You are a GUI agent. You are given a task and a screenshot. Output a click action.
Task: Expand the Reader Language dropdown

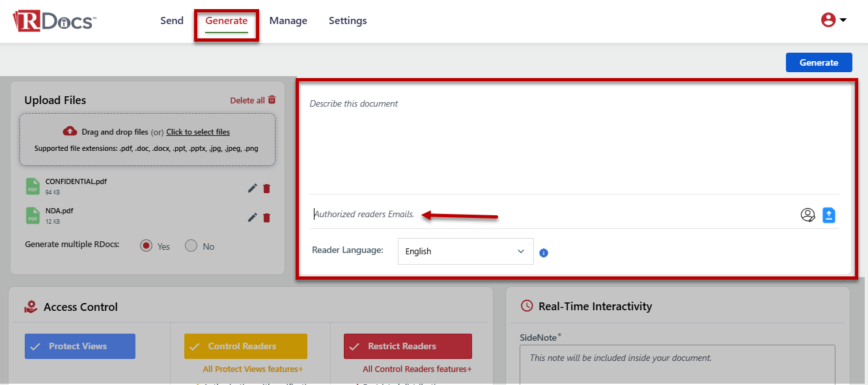[466, 252]
